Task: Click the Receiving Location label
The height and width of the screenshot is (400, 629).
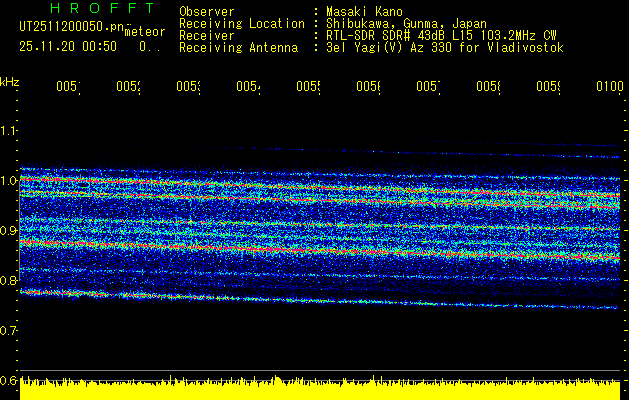Action: click(x=242, y=24)
